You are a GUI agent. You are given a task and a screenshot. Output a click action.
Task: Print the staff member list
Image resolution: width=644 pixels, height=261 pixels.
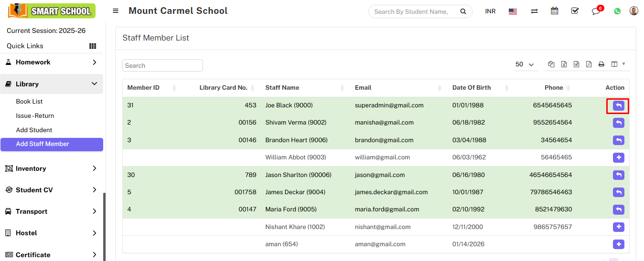coord(601,64)
